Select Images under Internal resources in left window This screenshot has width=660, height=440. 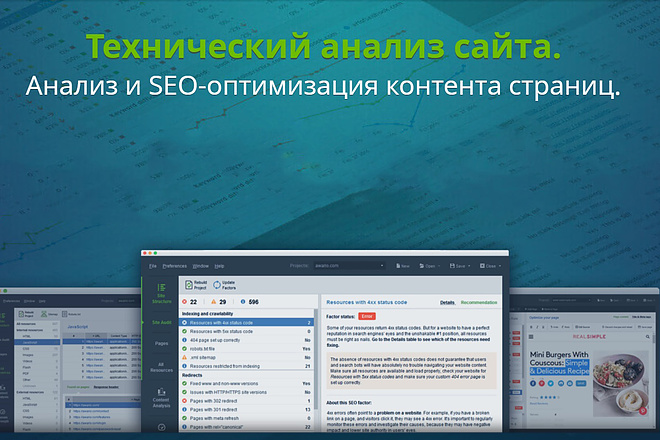click(37, 355)
